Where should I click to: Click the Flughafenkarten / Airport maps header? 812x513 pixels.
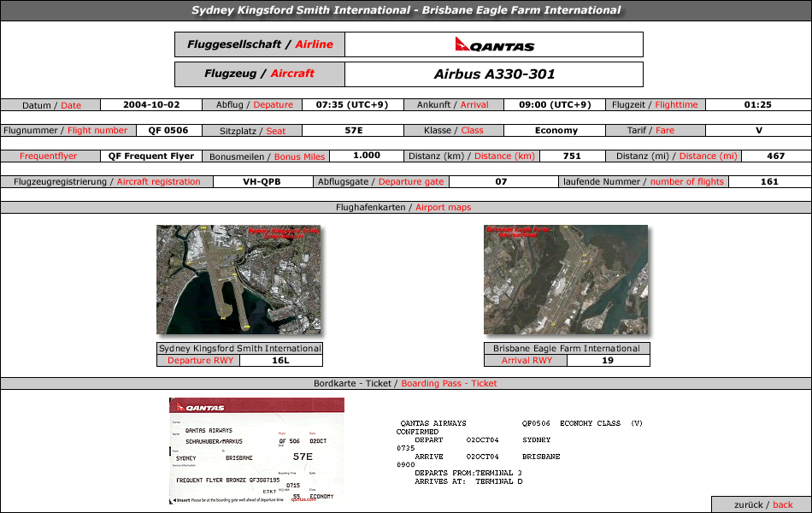[403, 207]
